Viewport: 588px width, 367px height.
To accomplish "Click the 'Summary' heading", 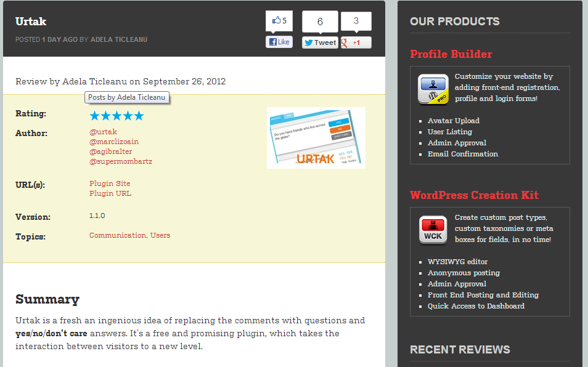I will point(47,299).
